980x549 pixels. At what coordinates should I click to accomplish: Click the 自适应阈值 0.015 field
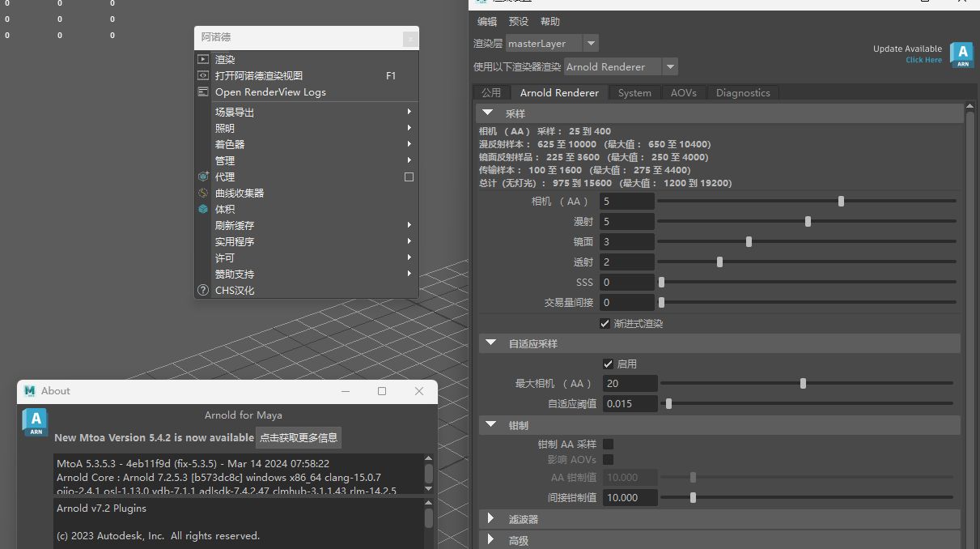630,403
